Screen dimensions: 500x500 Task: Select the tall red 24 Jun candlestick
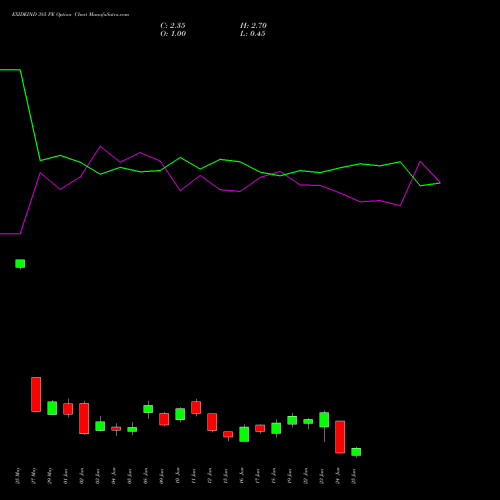tap(340, 437)
